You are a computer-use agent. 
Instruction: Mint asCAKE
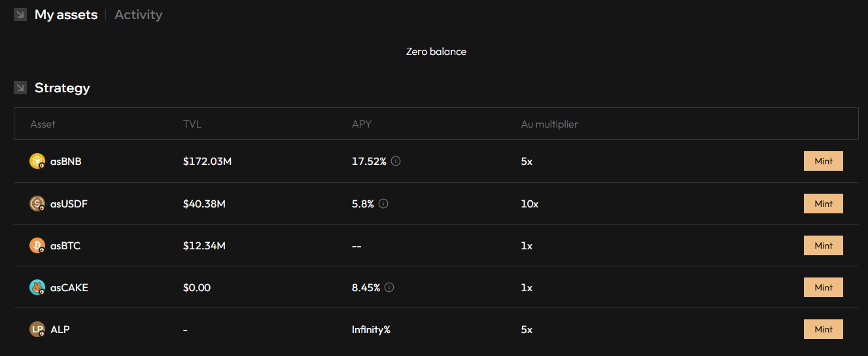tap(824, 287)
